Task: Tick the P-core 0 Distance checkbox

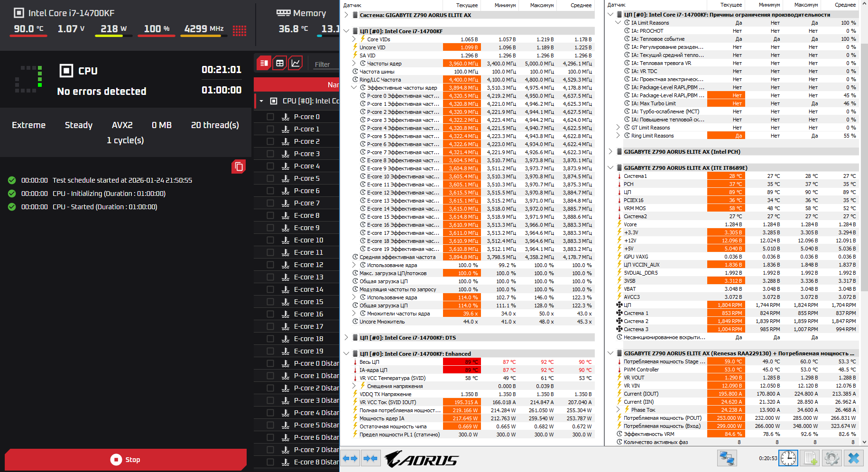Action: coord(270,363)
